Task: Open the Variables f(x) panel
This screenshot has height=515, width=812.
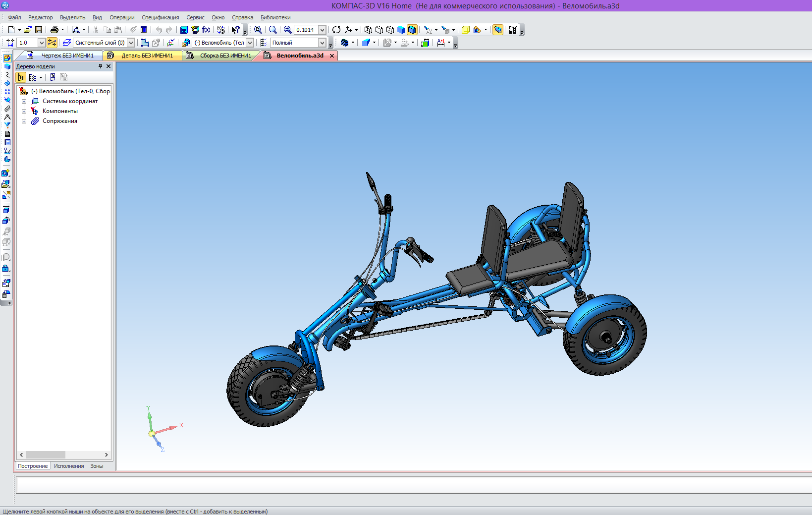Action: point(206,30)
